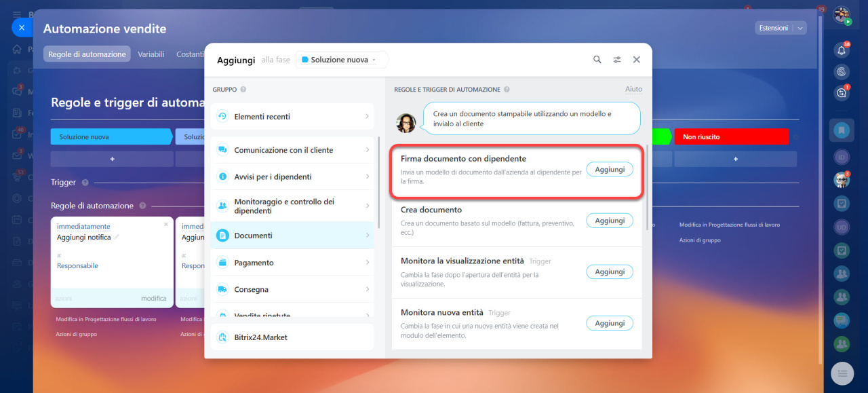Open the filter settings sliders icon
The width and height of the screenshot is (868, 393).
pos(617,60)
